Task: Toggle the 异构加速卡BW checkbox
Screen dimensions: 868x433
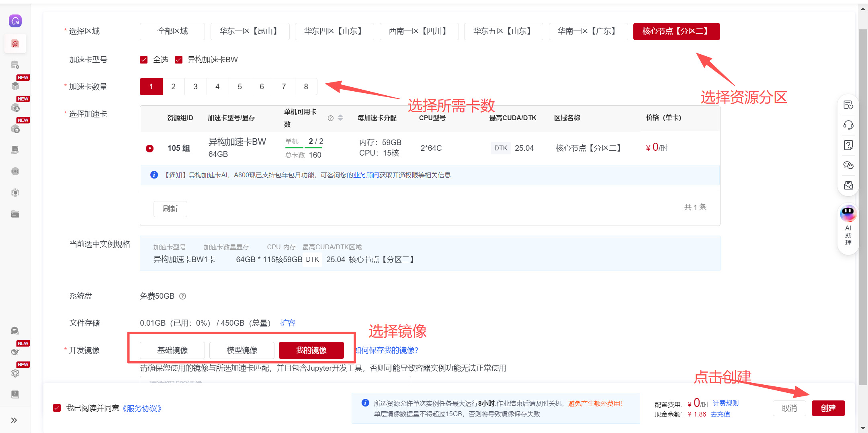Action: (179, 60)
